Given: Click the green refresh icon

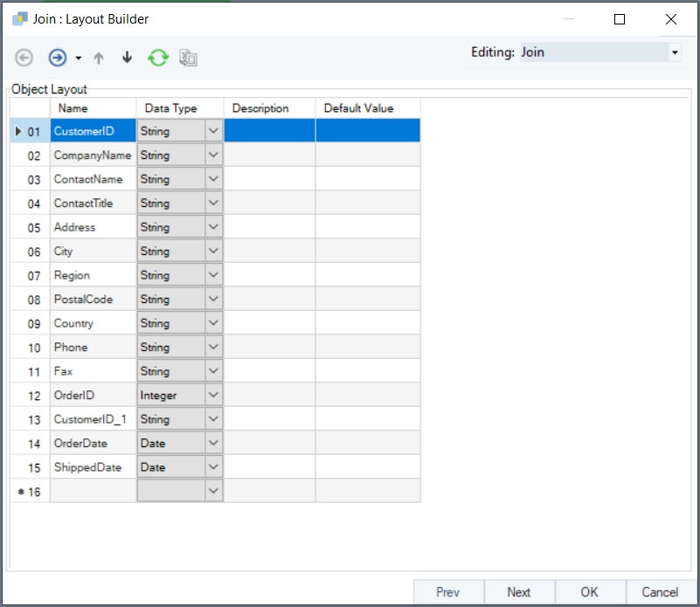Looking at the screenshot, I should pos(157,58).
